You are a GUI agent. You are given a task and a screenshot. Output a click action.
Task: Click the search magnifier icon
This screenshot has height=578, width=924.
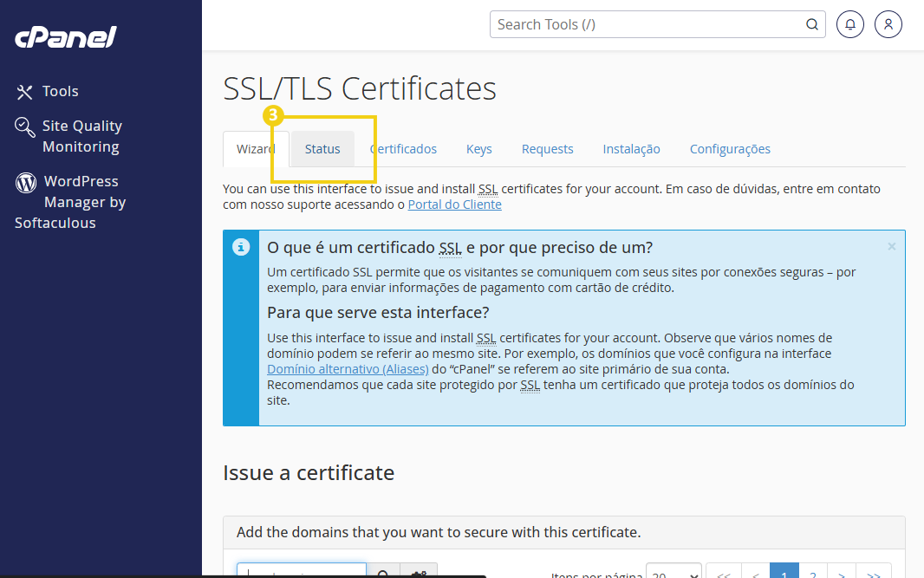click(x=812, y=24)
